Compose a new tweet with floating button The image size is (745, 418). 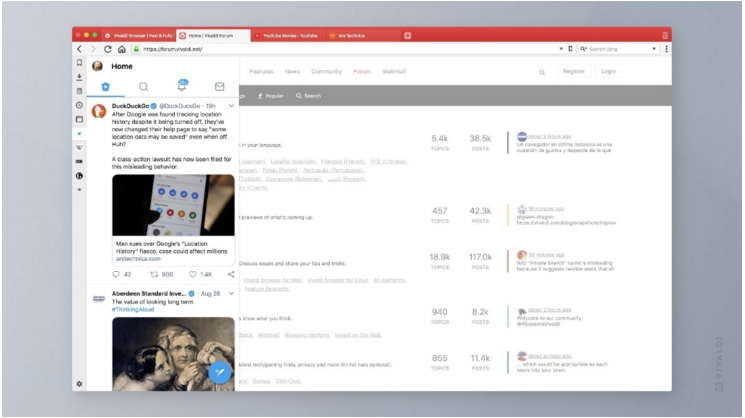point(219,372)
